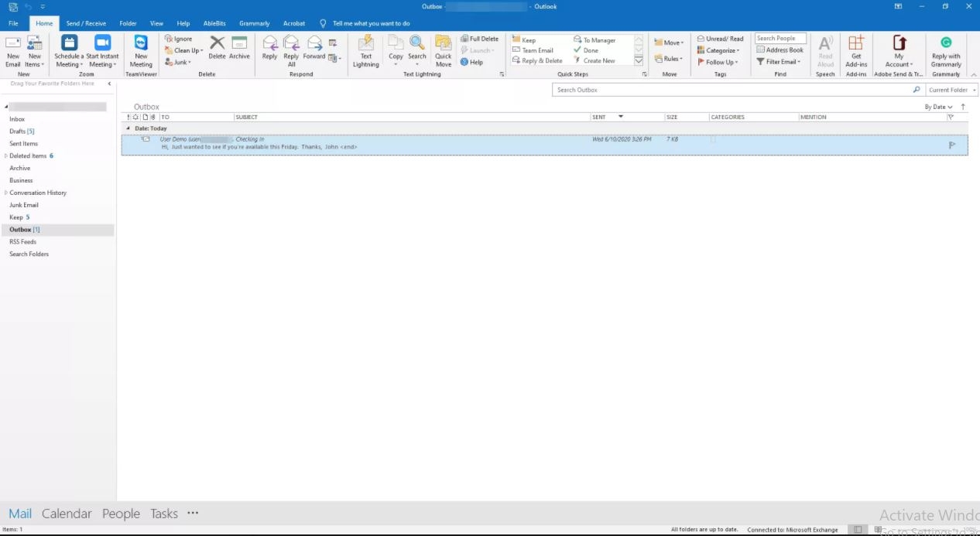Schedule a Zoom meeting

click(69, 51)
